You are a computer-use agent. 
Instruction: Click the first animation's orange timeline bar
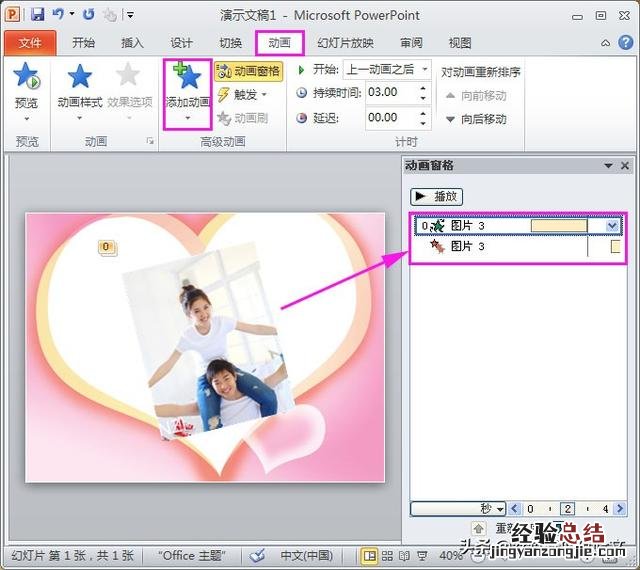(559, 226)
